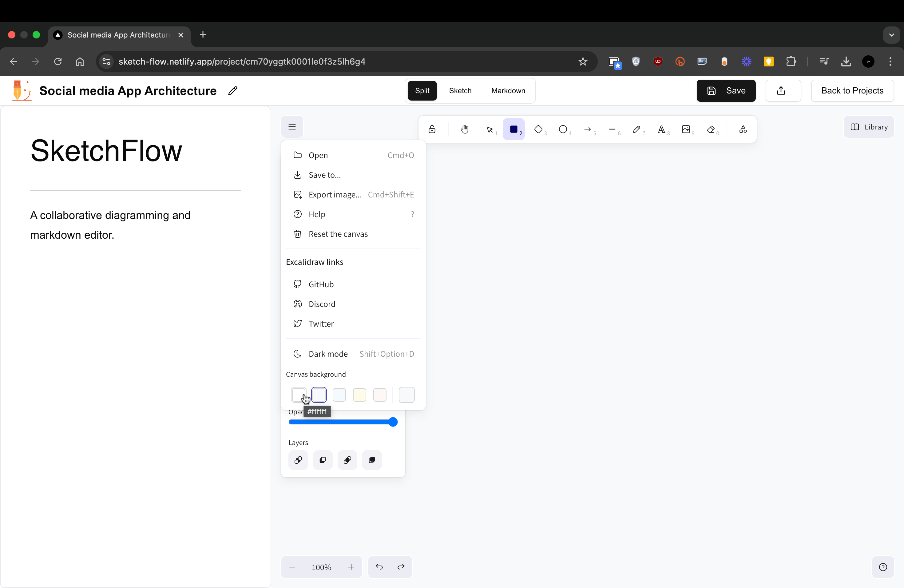Select the Diamond shape tool
904x588 pixels.
coord(538,129)
